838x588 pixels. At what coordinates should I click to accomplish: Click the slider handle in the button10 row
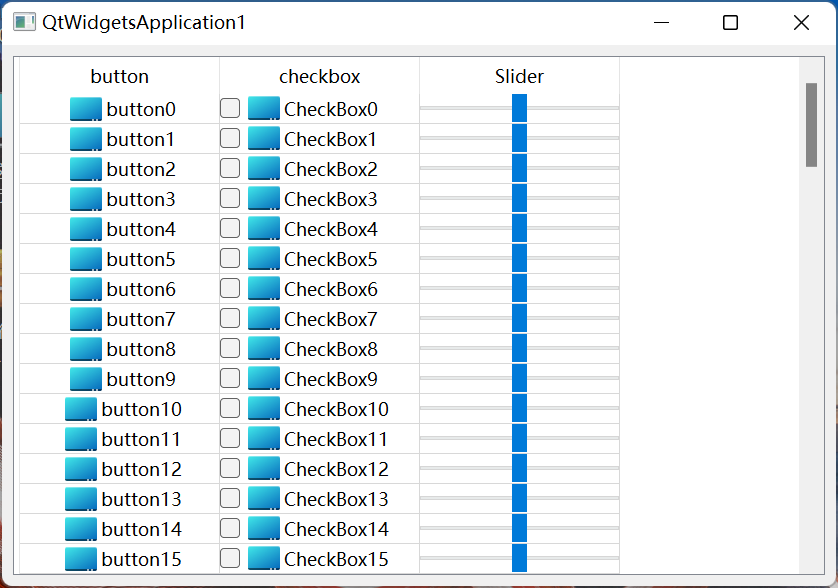click(x=519, y=408)
